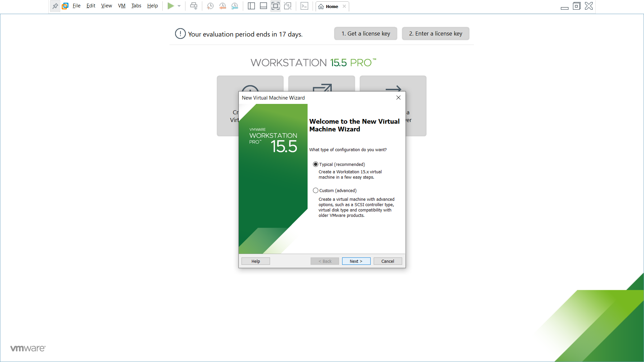Select Typical (recommended) radio button
This screenshot has width=644, height=362.
pos(316,164)
